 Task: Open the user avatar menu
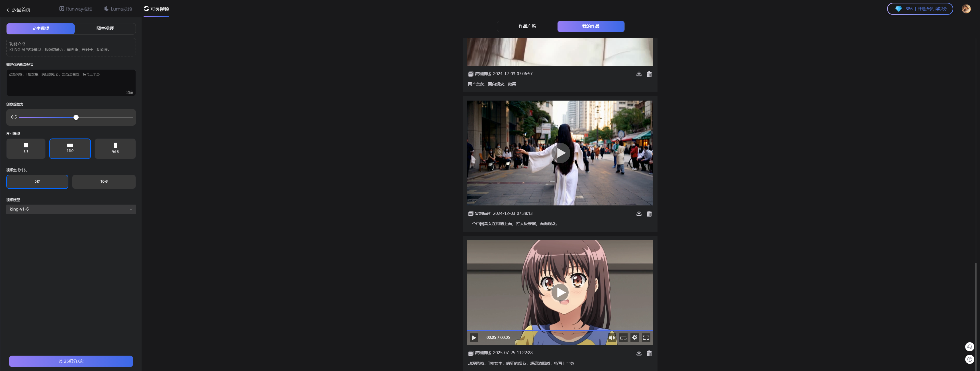pyautogui.click(x=966, y=9)
